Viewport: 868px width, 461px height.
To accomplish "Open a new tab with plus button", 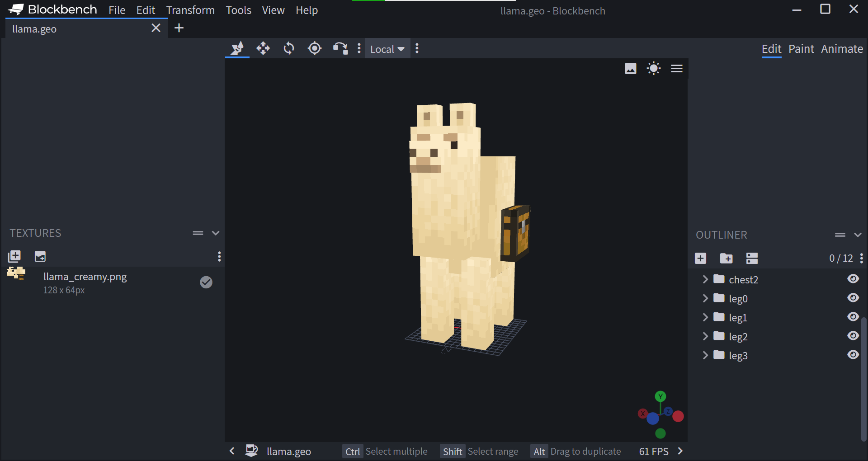I will [179, 28].
